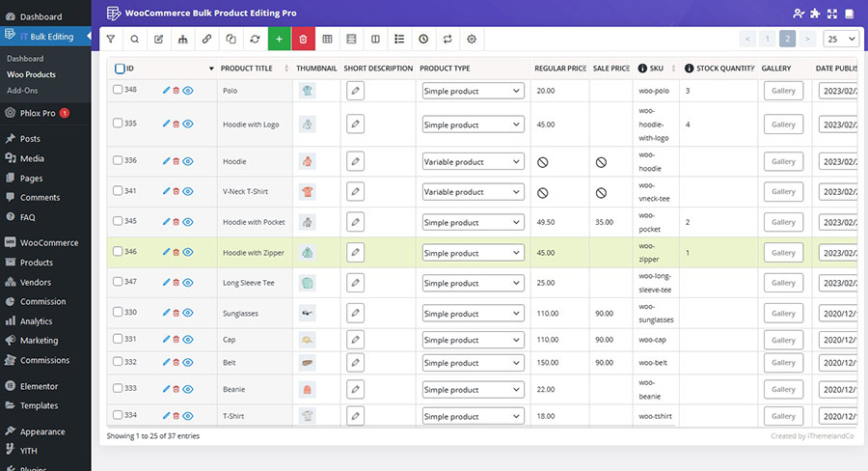Click the fullscreen expand icon in header
Image resolution: width=868 pixels, height=471 pixels.
832,14
